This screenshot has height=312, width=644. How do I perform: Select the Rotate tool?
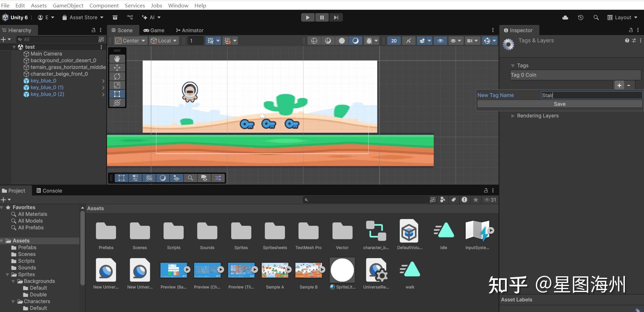click(117, 76)
